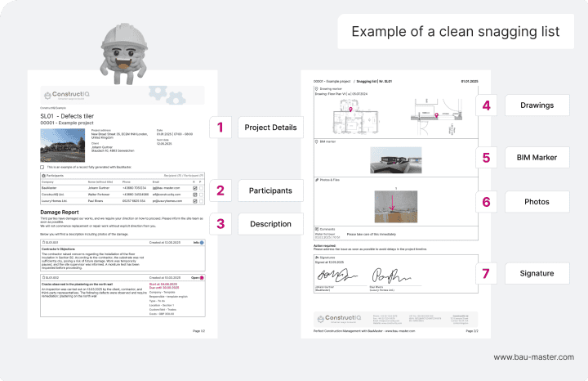Click the BIM marker section icon

click(x=316, y=141)
